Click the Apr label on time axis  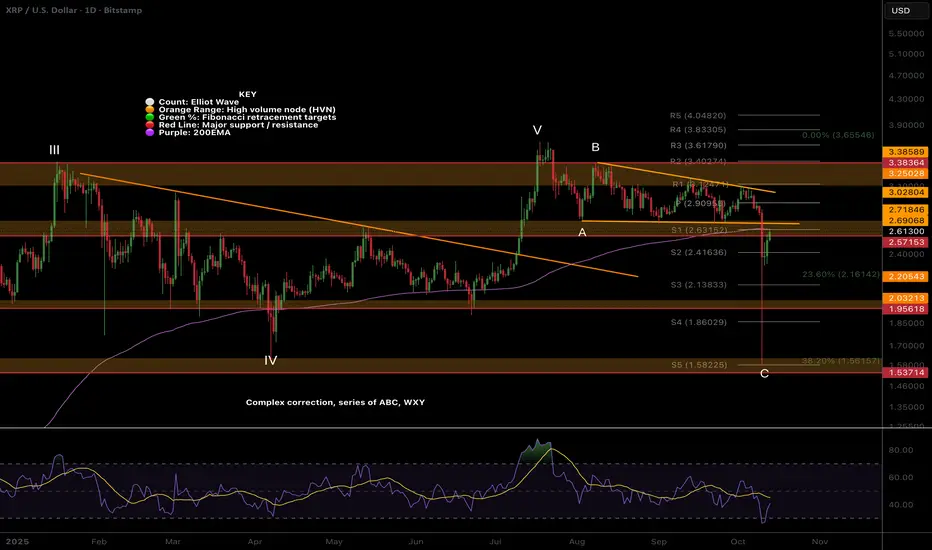pyautogui.click(x=254, y=542)
